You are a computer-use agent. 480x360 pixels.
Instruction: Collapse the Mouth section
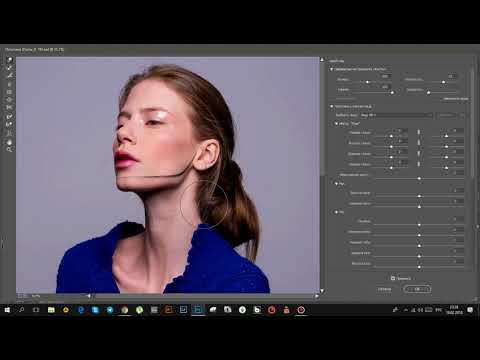(x=336, y=212)
